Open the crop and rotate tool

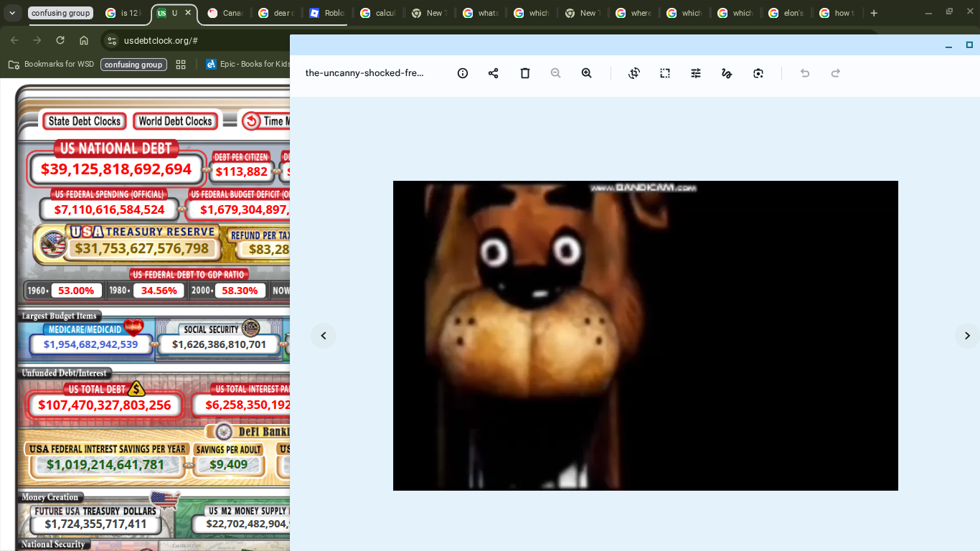pyautogui.click(x=634, y=73)
